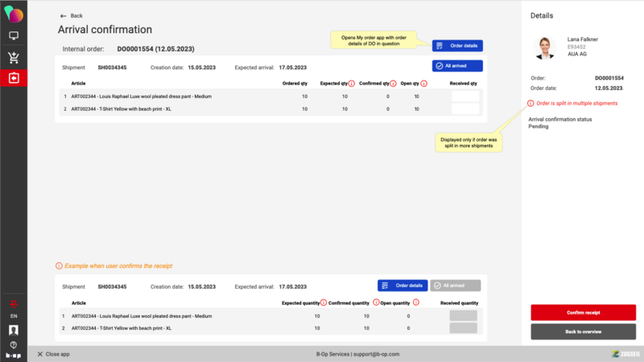Go back using the Back arrow link
The image size is (644, 362).
click(x=72, y=15)
